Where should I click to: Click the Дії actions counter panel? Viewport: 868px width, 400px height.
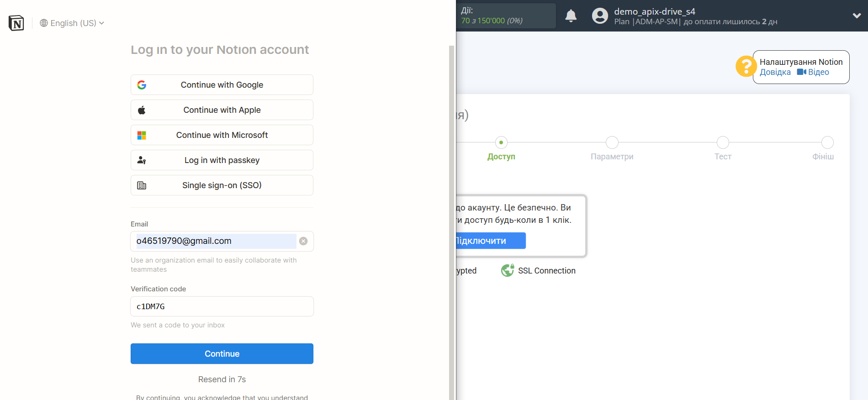click(x=506, y=16)
